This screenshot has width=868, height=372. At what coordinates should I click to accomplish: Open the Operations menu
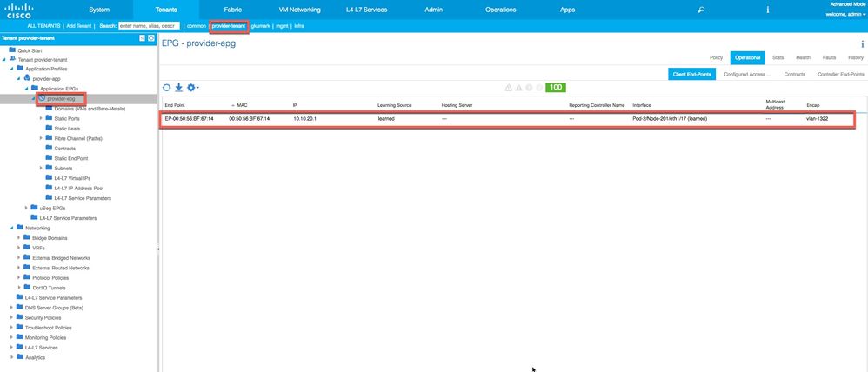[x=500, y=10]
